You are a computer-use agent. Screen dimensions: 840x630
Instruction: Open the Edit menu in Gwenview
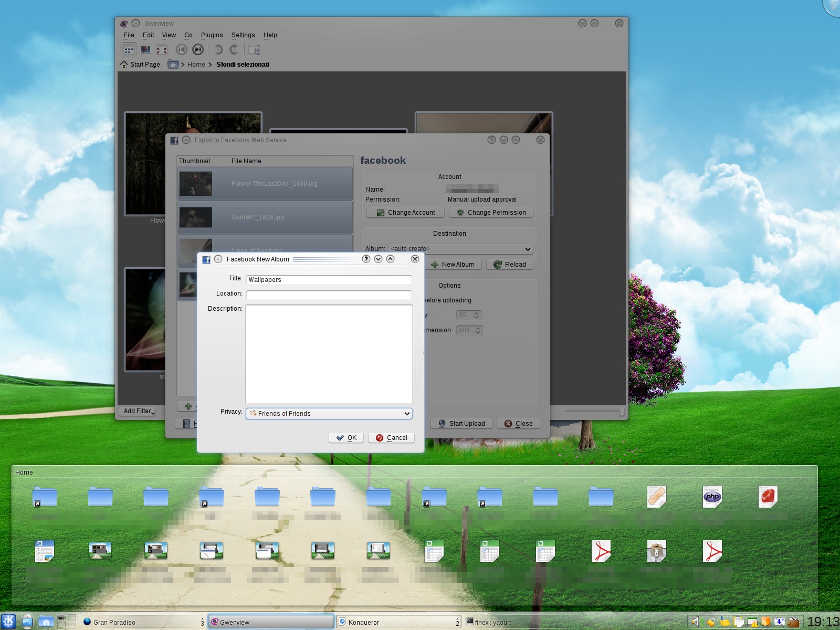click(x=149, y=35)
